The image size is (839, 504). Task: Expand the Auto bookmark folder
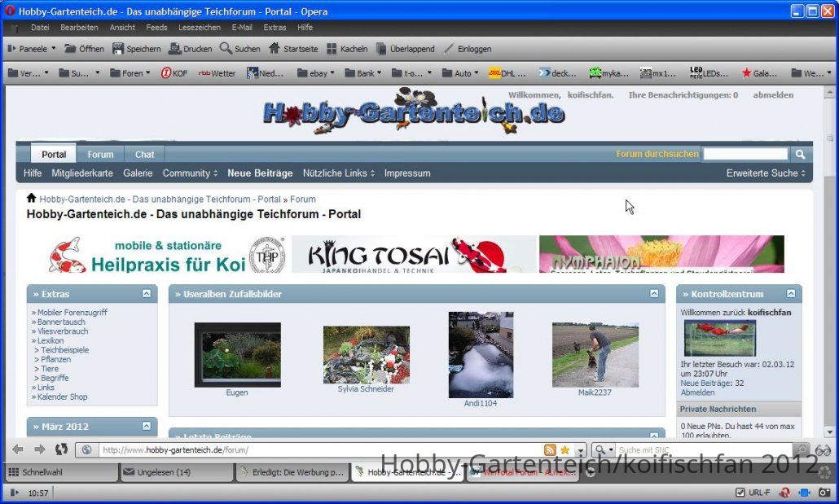click(460, 73)
